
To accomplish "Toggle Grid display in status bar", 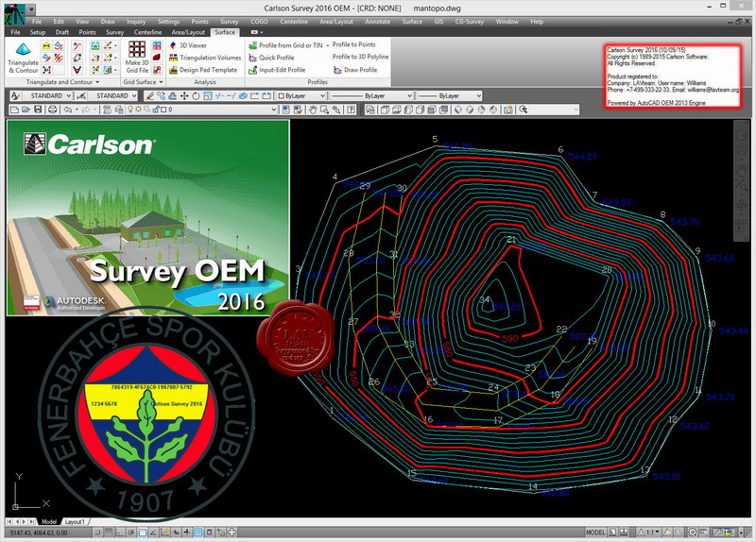I will coord(109,533).
